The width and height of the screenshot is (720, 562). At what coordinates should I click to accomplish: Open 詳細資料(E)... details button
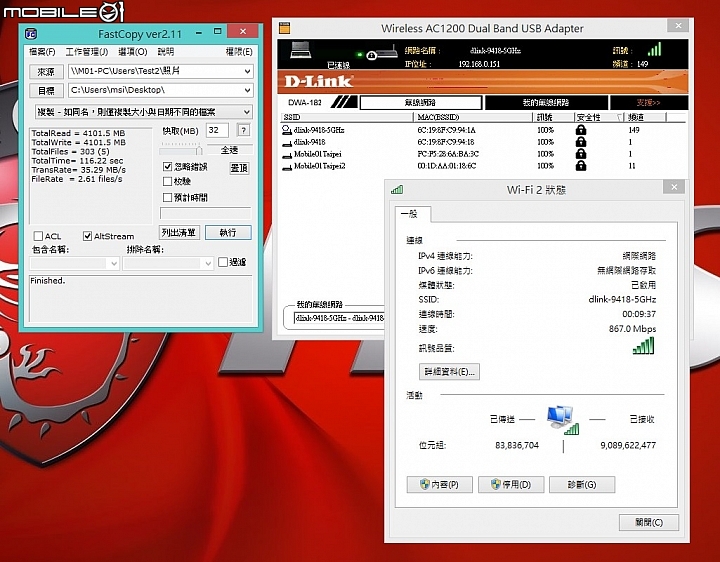(449, 371)
